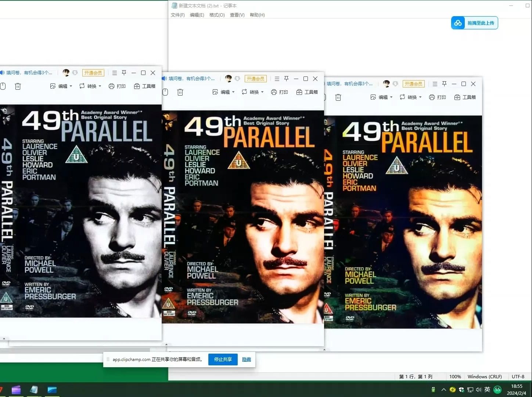Pin the middle viewer window on top
Screen dimensions: 532x397
(287, 79)
